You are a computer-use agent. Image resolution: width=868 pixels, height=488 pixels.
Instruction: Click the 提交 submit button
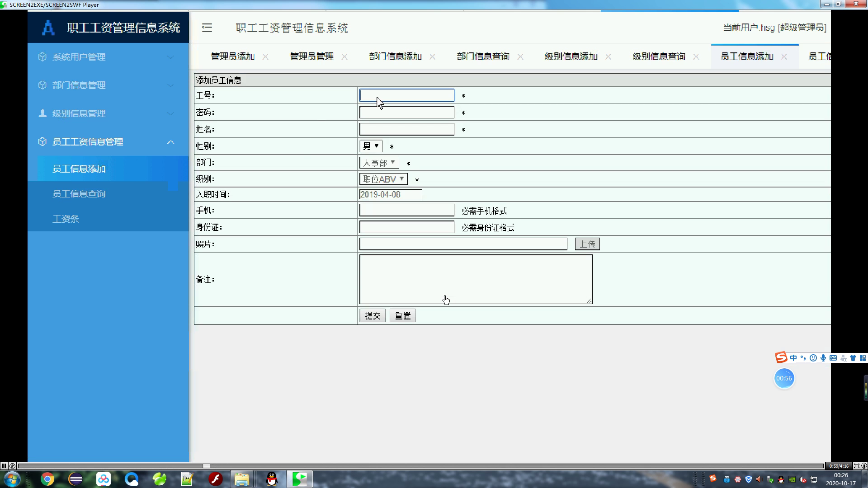point(373,315)
